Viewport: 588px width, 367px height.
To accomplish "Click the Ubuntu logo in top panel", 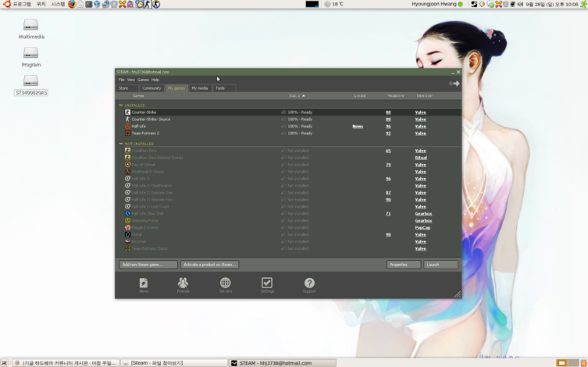I will pos(6,4).
